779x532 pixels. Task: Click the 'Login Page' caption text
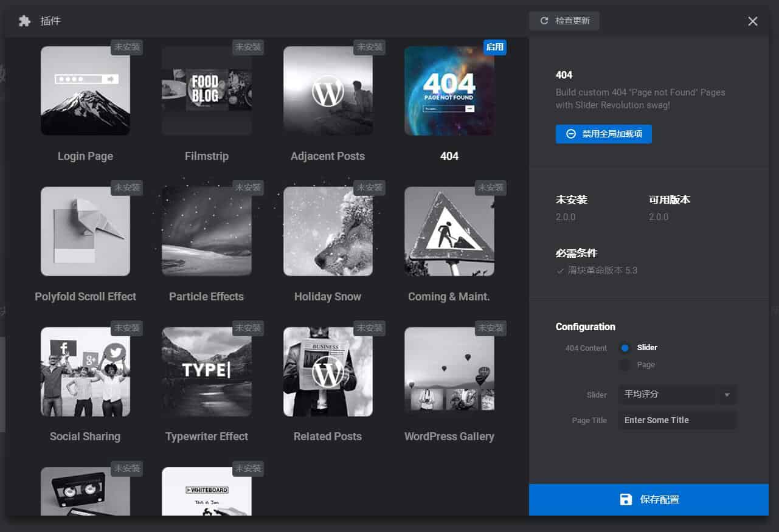(x=85, y=156)
